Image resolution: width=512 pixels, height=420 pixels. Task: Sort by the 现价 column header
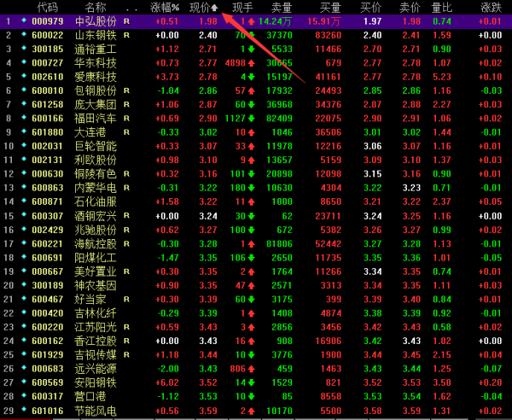[x=200, y=7]
